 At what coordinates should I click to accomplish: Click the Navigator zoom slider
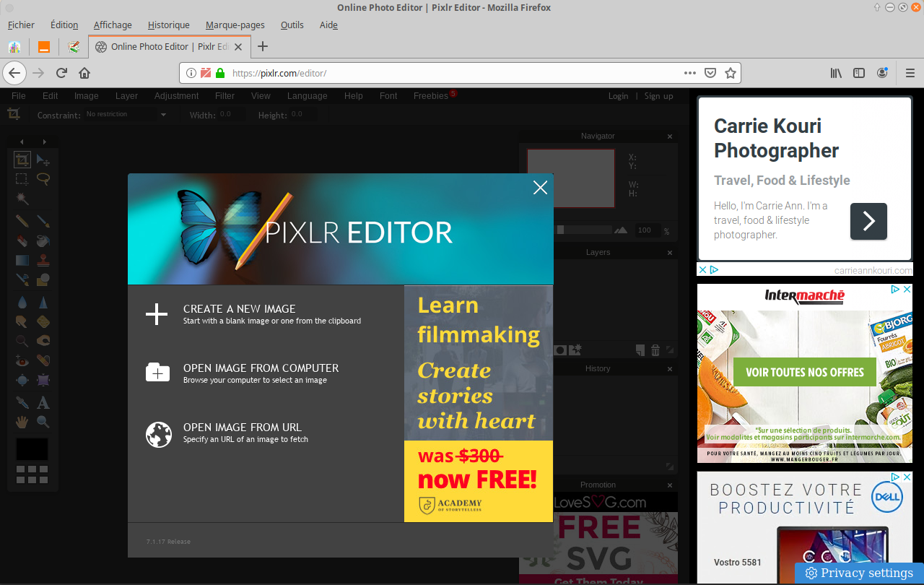tap(585, 230)
